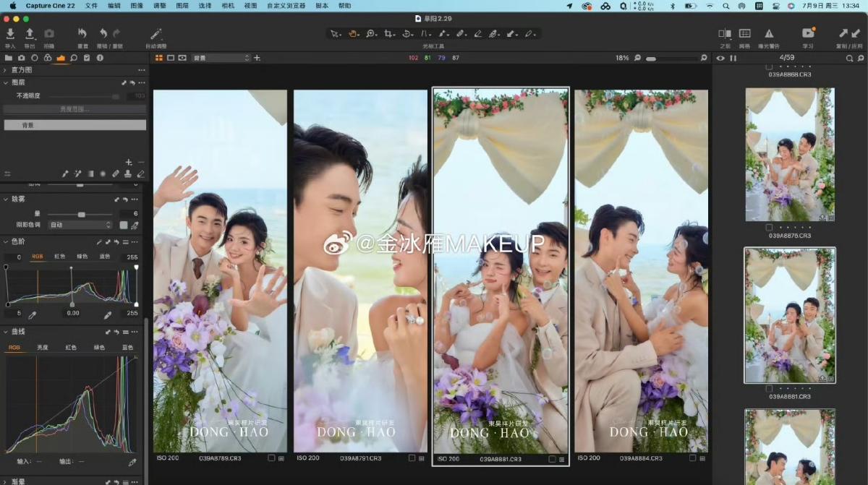Click the luma range (亮度范围) button
The image size is (868, 485).
pos(75,109)
